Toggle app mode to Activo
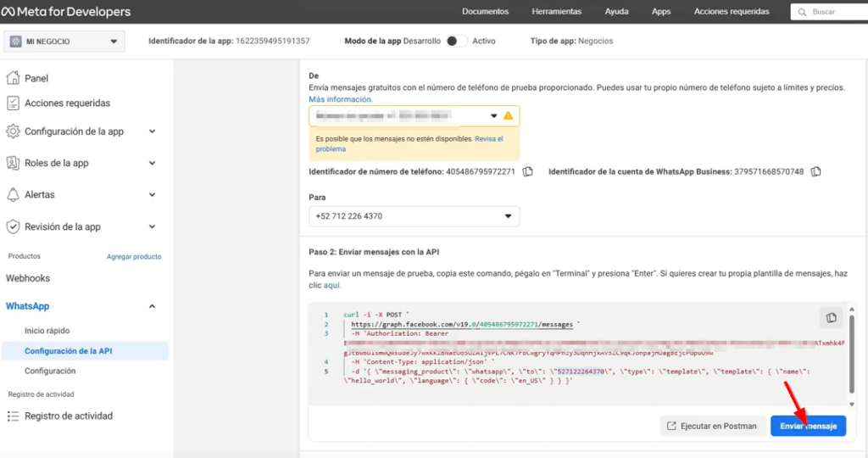The image size is (868, 458). pos(456,41)
